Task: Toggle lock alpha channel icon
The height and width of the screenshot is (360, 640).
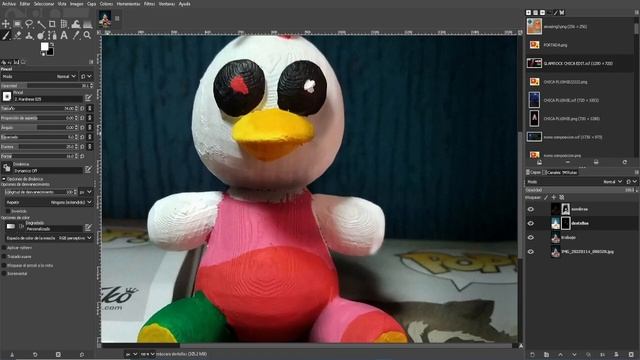Action: pos(562,198)
